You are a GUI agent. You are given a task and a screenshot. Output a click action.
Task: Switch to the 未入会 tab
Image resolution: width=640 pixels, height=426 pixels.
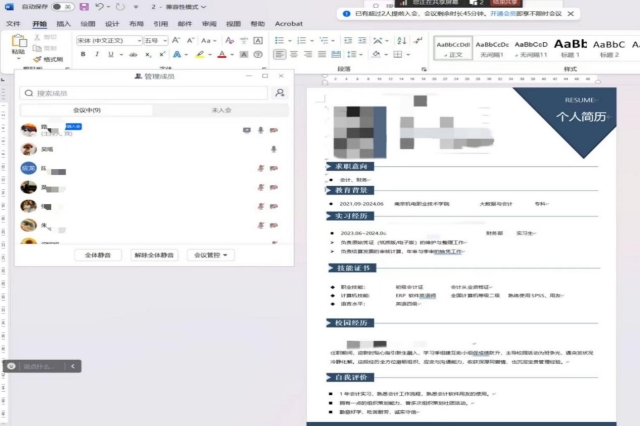[x=220, y=110]
